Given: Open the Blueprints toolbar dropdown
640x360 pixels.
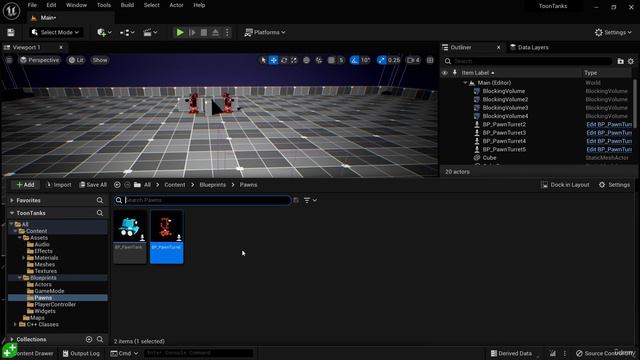Looking at the screenshot, I should click(x=127, y=32).
